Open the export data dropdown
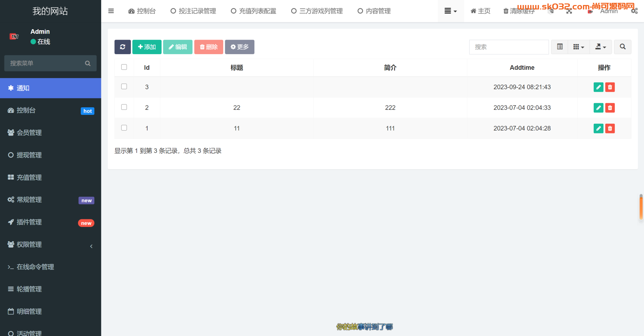This screenshot has width=644, height=336. pos(601,47)
